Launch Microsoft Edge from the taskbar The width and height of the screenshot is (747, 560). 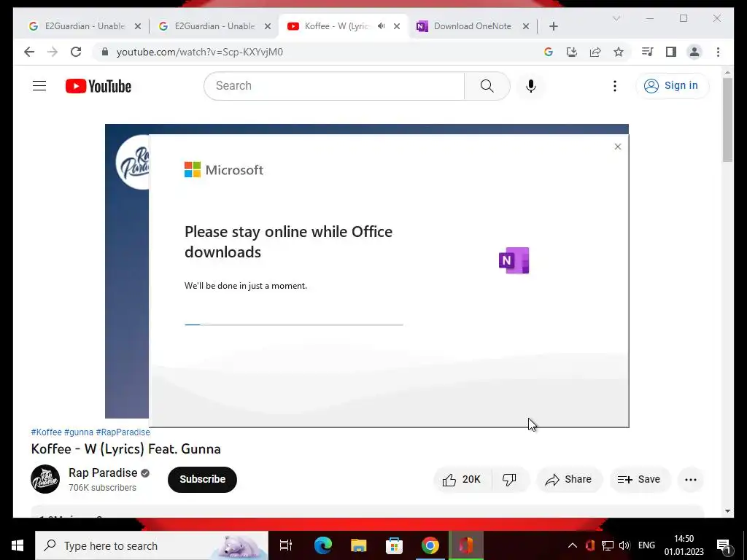(322, 545)
